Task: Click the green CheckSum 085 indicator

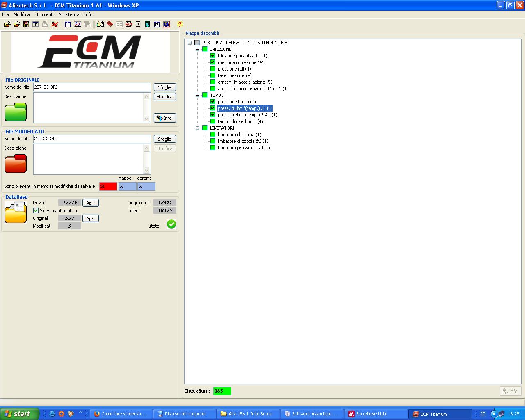Action: click(222, 391)
